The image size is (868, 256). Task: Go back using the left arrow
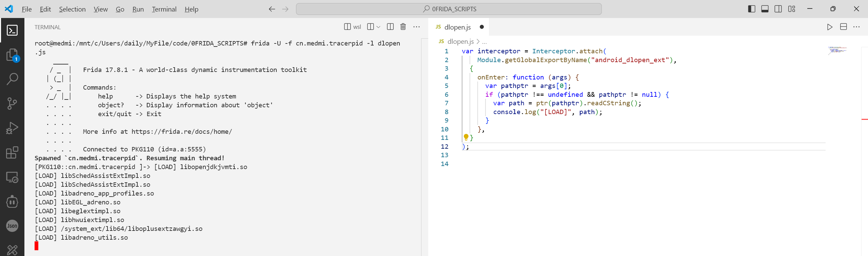[272, 9]
